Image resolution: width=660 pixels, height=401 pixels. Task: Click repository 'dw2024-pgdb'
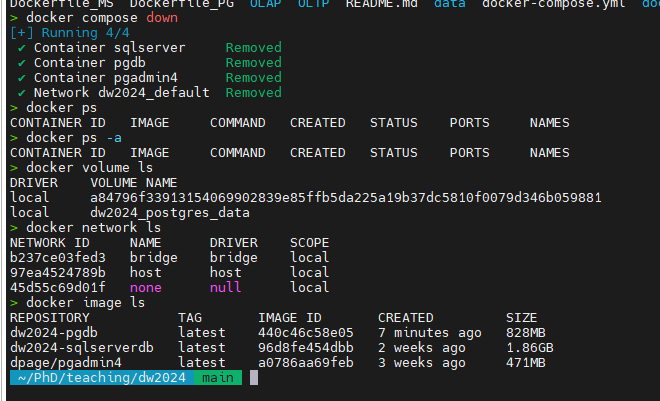pyautogui.click(x=54, y=333)
